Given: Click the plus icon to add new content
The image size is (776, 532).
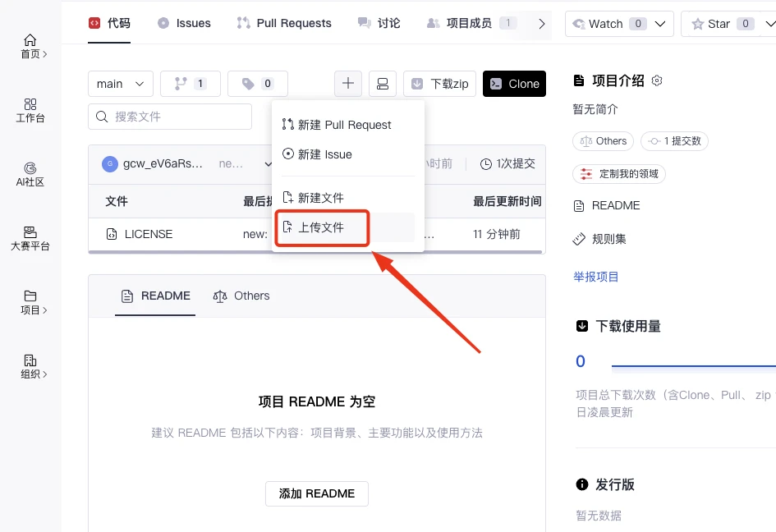Looking at the screenshot, I should pyautogui.click(x=348, y=83).
